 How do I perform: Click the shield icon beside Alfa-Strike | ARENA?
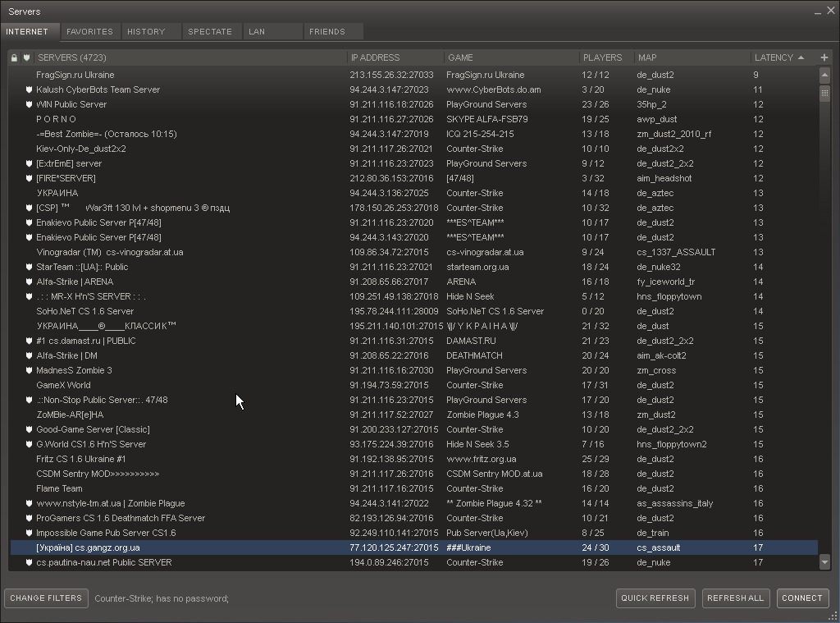click(x=29, y=282)
